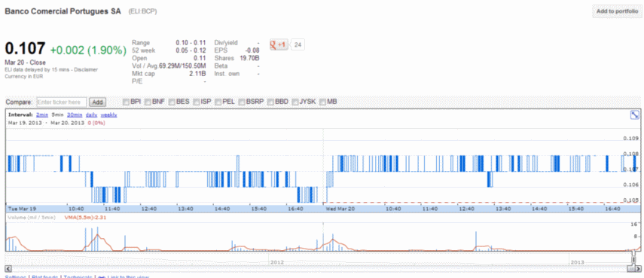Select the MB comparison checkbox
The width and height of the screenshot is (644, 278).
pos(323,102)
